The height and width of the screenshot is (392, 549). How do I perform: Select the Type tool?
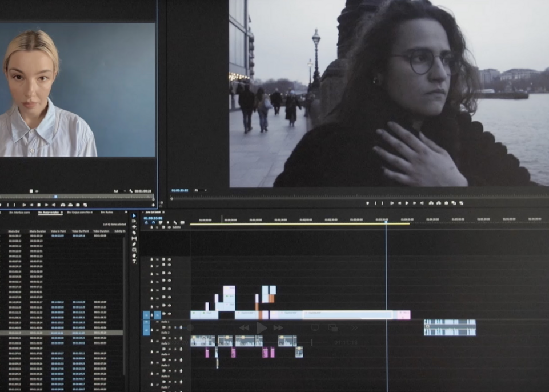coord(134,261)
